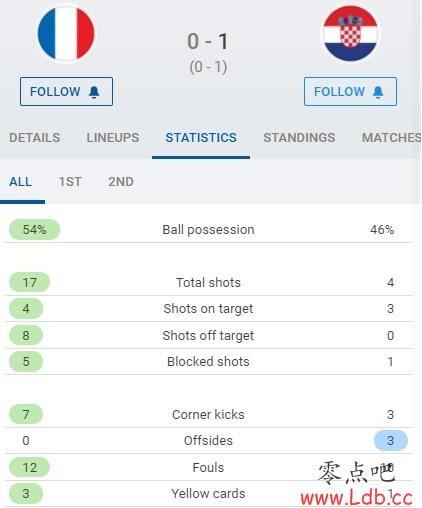Open the Standings tab
The height and width of the screenshot is (508, 422).
(x=299, y=138)
